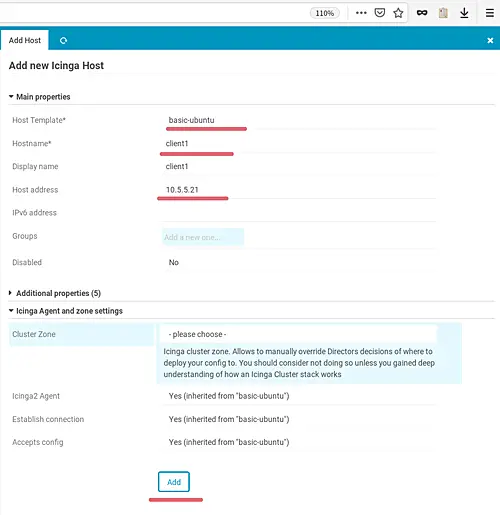Refresh the Add Host tab with spinner icon
500x515 pixels.
[63, 40]
